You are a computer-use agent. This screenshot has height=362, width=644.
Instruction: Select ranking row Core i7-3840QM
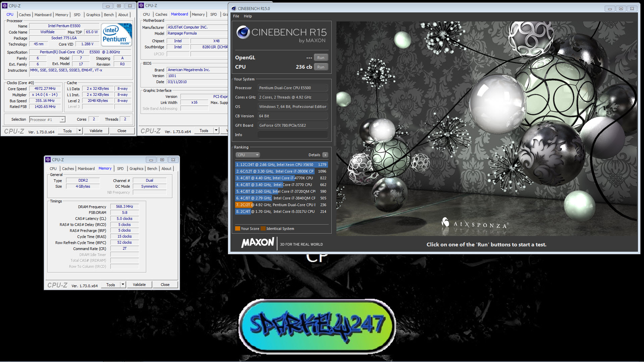point(281,198)
